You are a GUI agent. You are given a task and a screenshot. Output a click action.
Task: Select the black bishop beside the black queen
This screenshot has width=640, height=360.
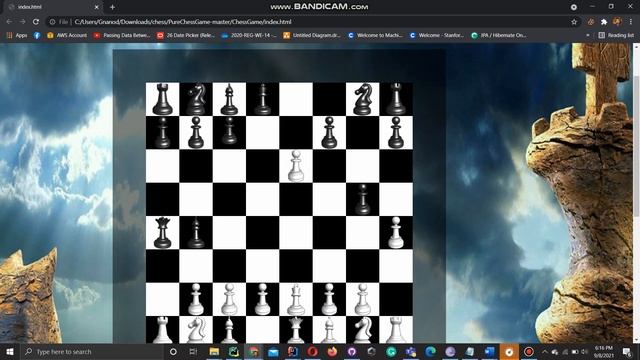point(196,233)
